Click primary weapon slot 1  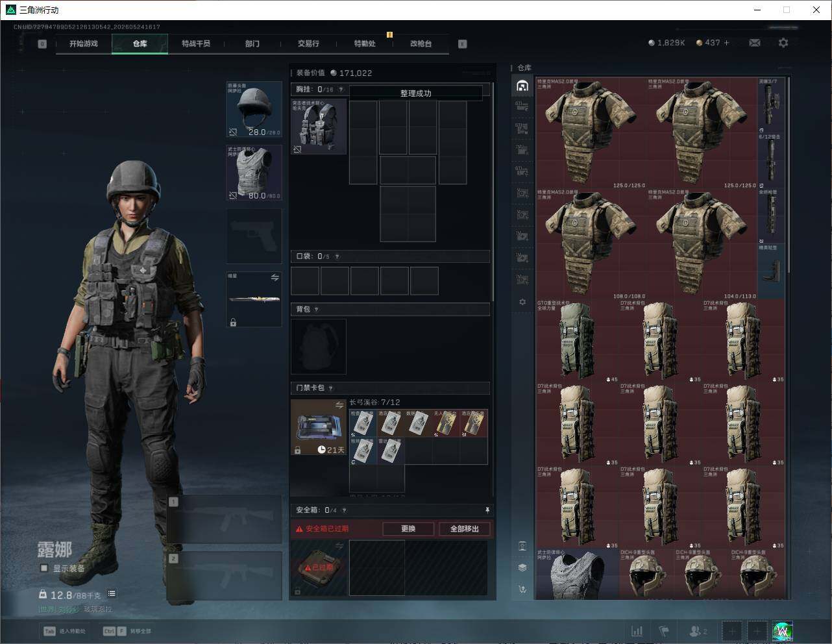(225, 520)
